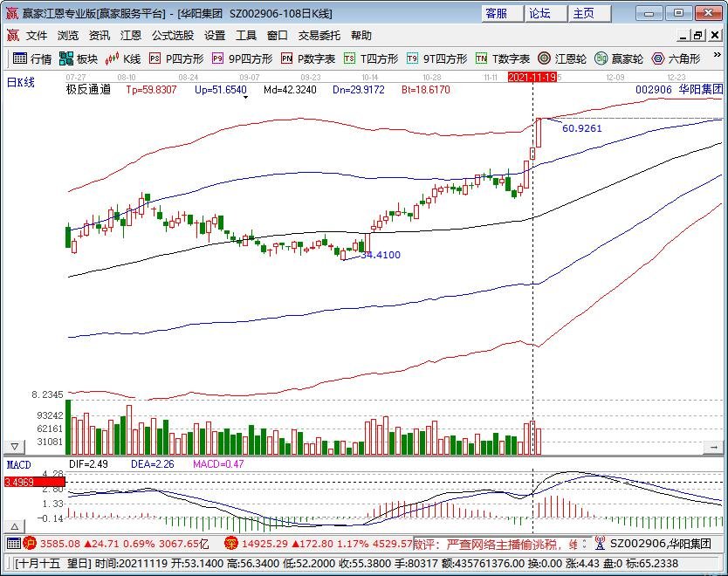Select the P四方形 toolbar tool

point(176,58)
